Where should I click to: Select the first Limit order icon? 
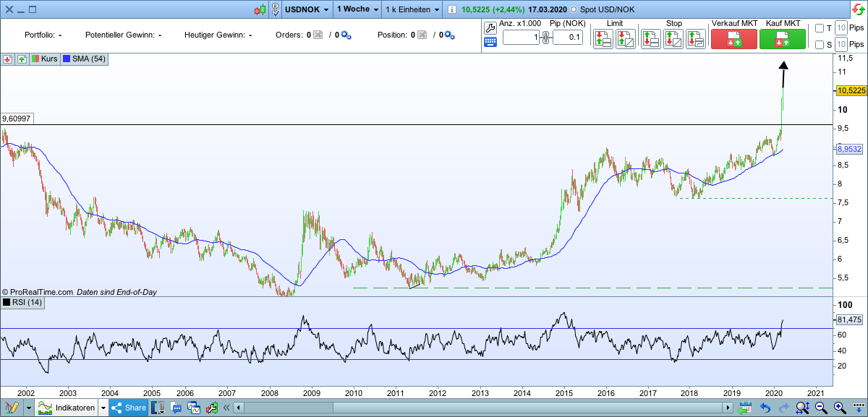(x=602, y=38)
